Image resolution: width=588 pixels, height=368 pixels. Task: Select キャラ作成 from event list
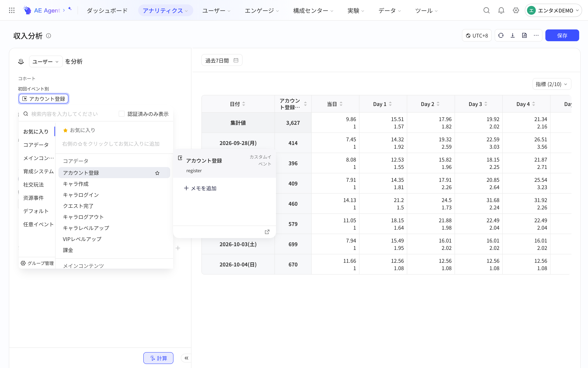point(114,184)
